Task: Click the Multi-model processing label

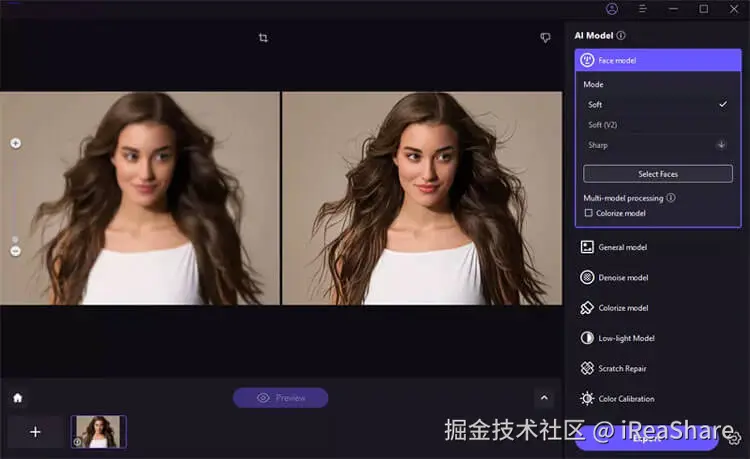Action: [623, 198]
